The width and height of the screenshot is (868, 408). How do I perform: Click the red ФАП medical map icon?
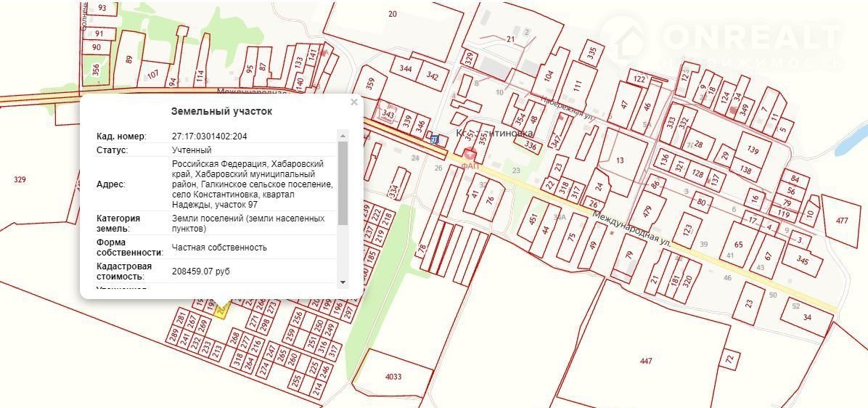(470, 154)
